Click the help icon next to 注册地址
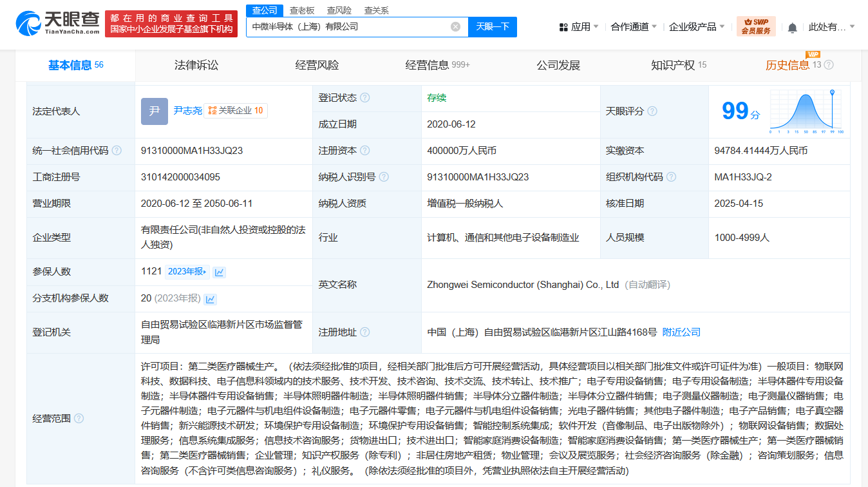The height and width of the screenshot is (487, 868). click(x=365, y=332)
